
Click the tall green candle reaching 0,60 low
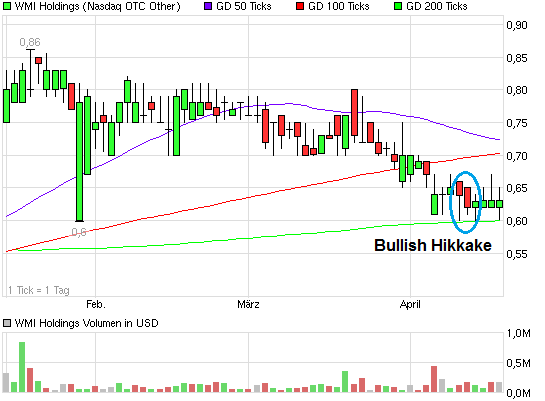(80, 162)
